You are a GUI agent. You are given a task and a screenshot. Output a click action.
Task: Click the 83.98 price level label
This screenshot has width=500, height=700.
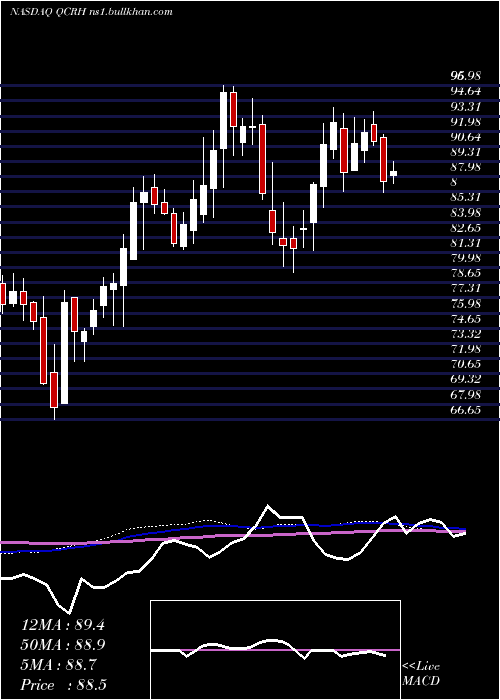coord(466,213)
